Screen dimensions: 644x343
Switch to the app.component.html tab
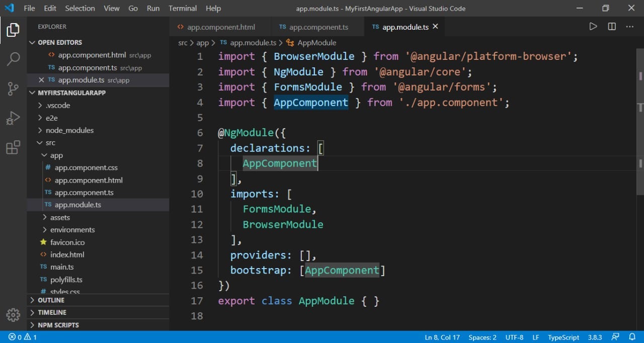[220, 27]
